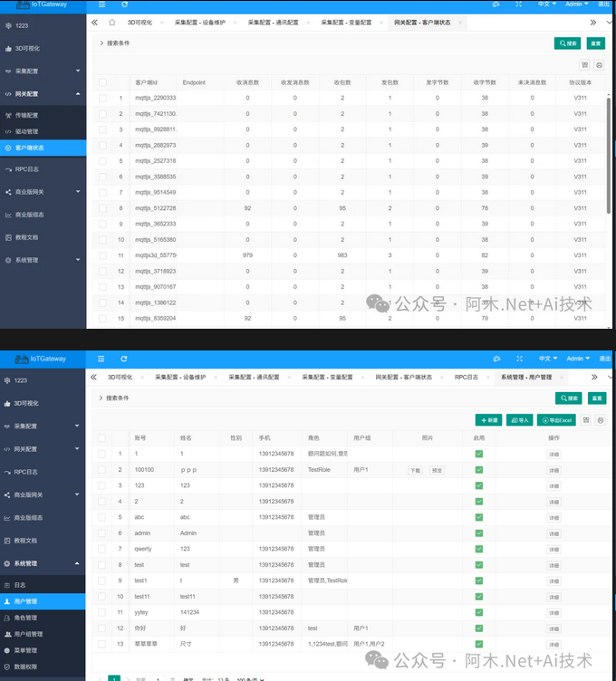Tick the checkbox for the admin user row
This screenshot has width=616, height=681.
(103, 533)
